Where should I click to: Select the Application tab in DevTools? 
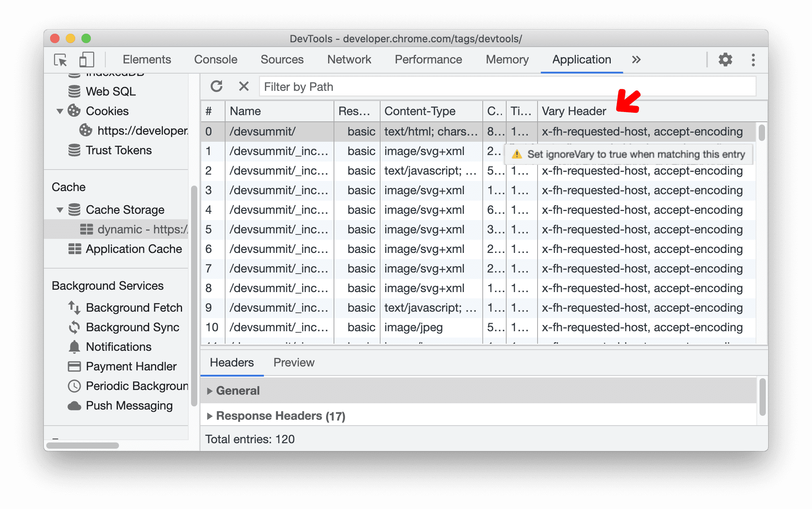coord(579,59)
